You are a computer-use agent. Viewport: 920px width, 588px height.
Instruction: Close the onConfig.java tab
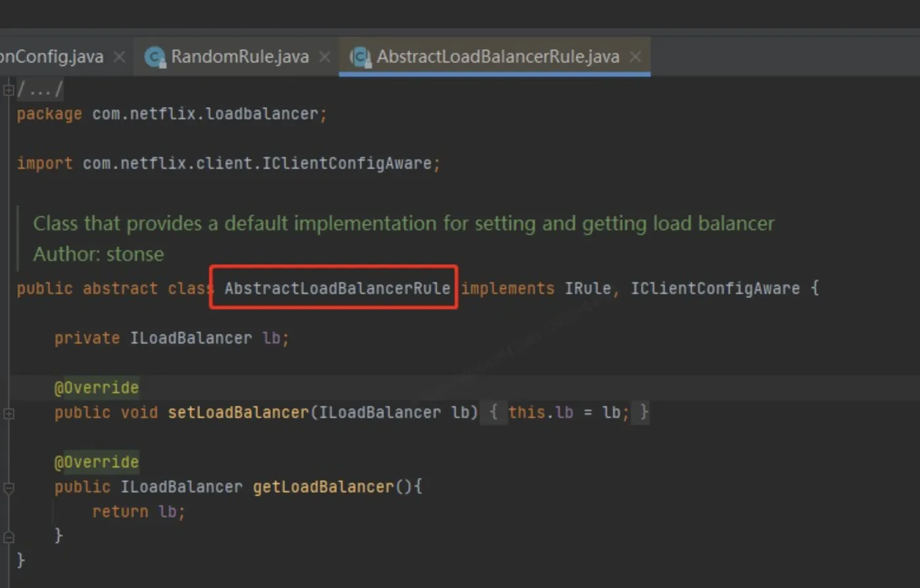point(119,57)
